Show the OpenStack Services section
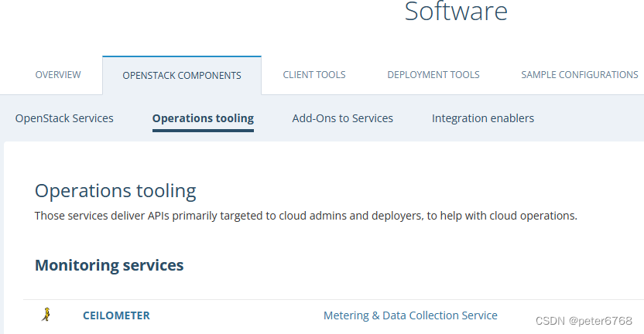Screen dimensions: 644x334 coord(64,118)
